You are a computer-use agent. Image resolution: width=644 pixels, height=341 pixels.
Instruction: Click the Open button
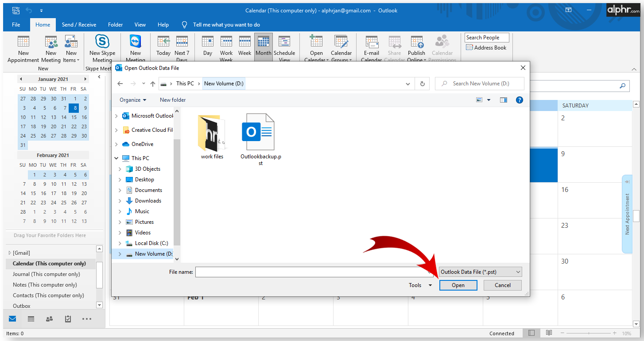458,285
